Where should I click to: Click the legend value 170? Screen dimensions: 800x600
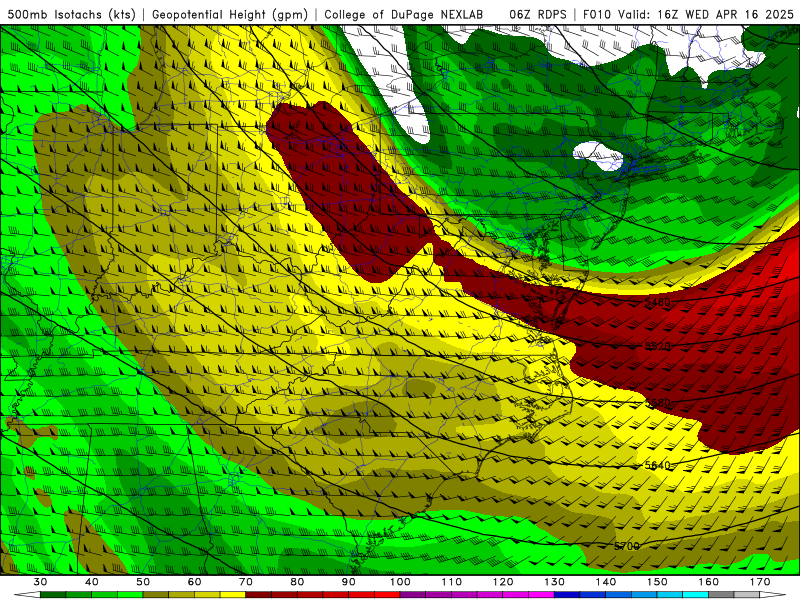(760, 582)
